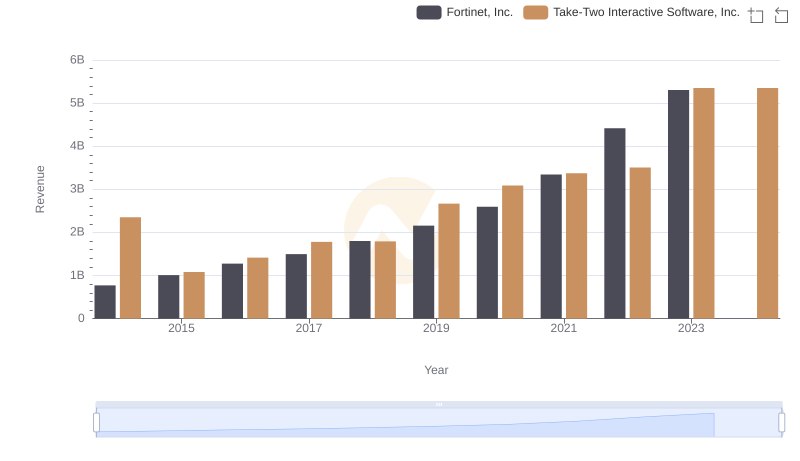The image size is (800, 461).
Task: Click the 2019 Take-Two bar
Action: pos(449,261)
